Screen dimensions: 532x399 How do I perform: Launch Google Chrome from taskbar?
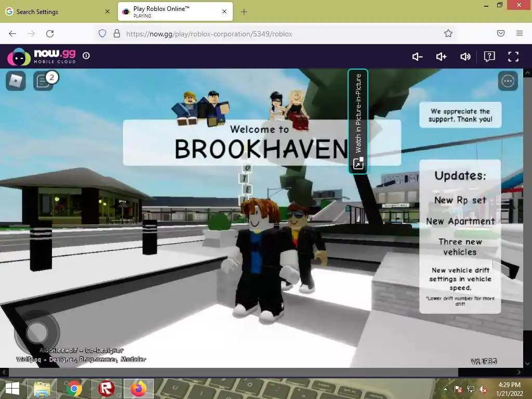pyautogui.click(x=74, y=389)
